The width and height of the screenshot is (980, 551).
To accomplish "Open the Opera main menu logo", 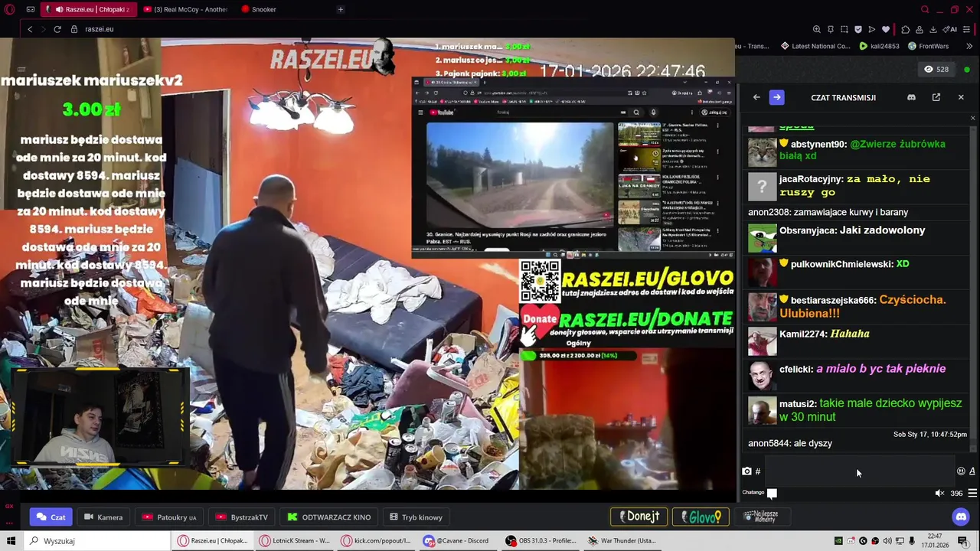I will 10,9.
